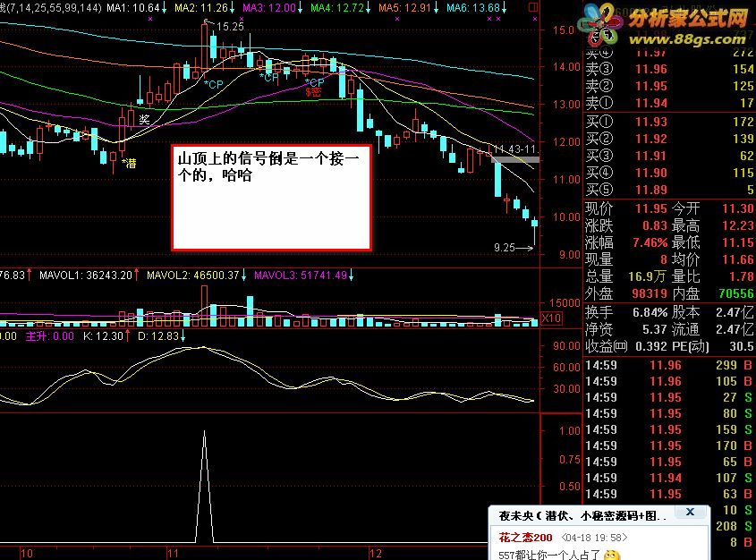
Task: Click the PE(动) 30.5 value
Action: 742,346
